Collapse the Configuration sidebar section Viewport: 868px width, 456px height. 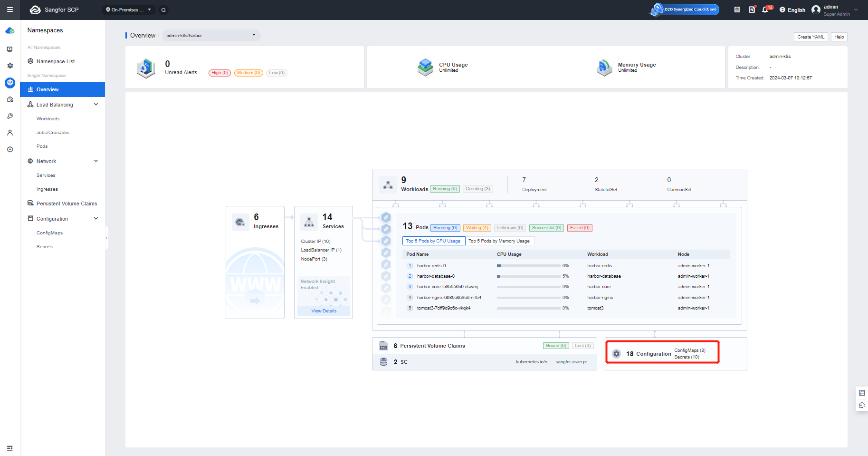coord(96,219)
